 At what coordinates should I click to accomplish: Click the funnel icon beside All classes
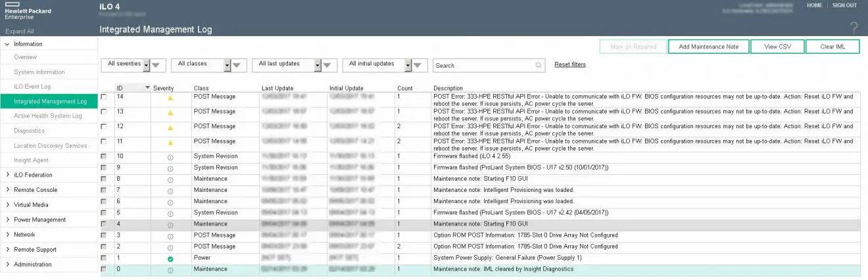tap(239, 65)
